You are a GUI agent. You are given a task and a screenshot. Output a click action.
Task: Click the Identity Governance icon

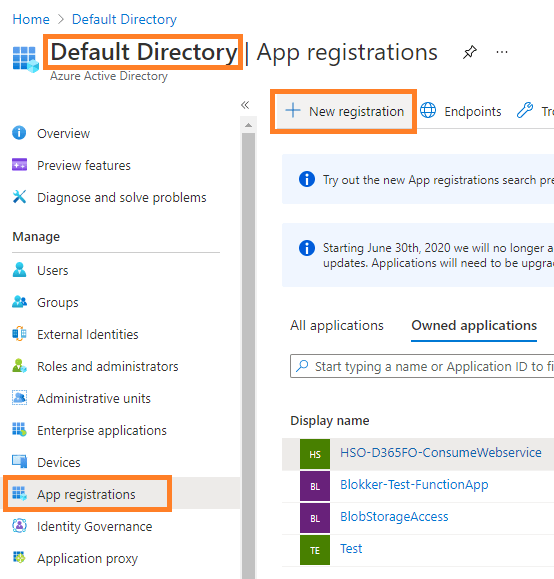coord(19,525)
